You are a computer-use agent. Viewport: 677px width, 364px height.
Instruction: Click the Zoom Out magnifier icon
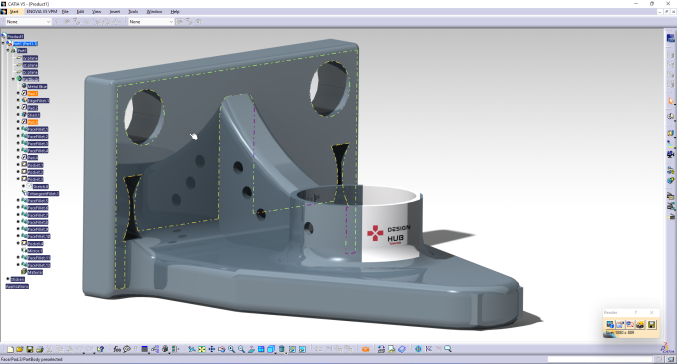[241, 349]
